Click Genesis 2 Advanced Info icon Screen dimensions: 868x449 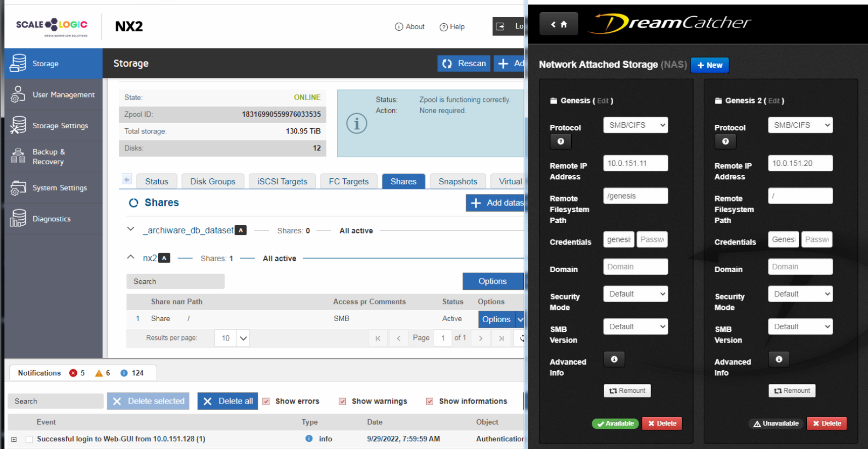[779, 359]
